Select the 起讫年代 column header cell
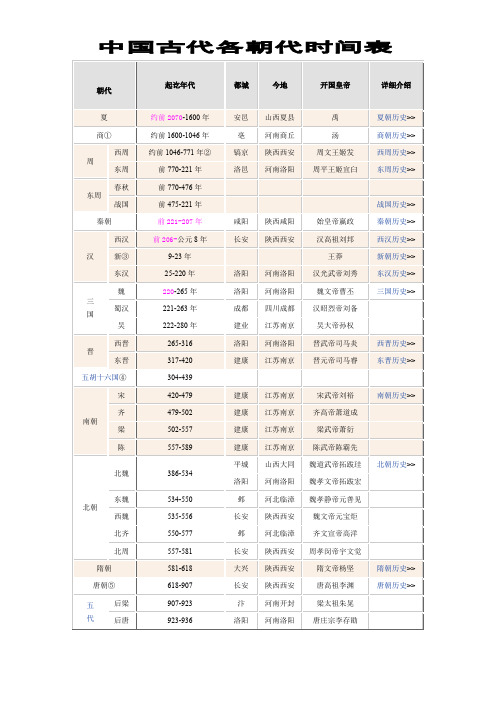 coord(180,85)
